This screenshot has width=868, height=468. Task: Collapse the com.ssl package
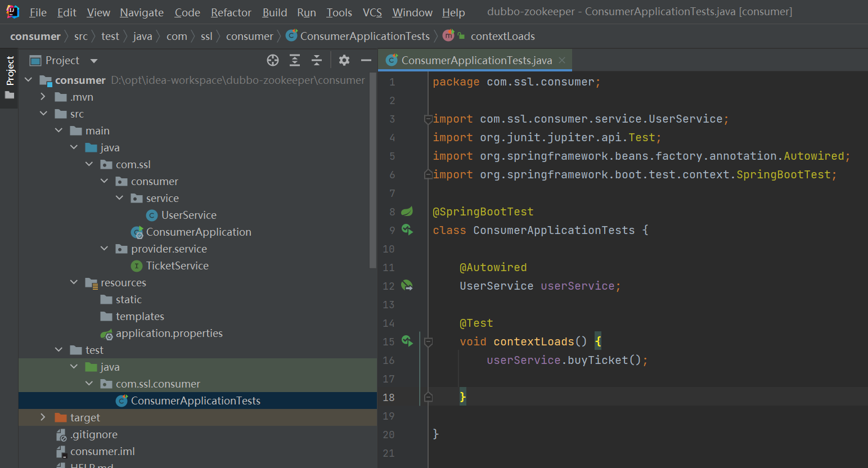pos(89,164)
